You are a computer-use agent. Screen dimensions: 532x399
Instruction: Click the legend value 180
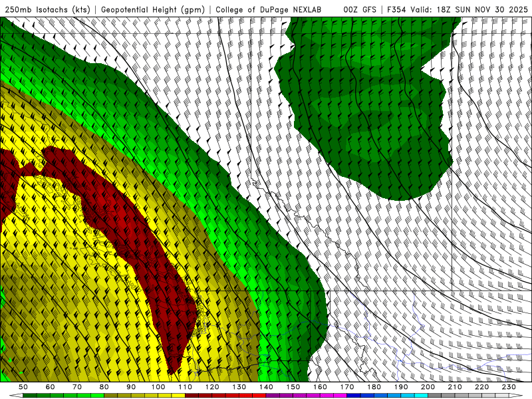click(374, 387)
